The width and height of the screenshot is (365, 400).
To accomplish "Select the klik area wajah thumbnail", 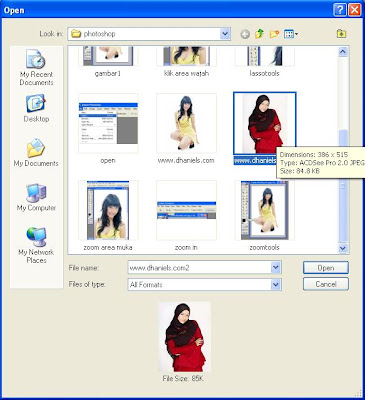I will (186, 56).
